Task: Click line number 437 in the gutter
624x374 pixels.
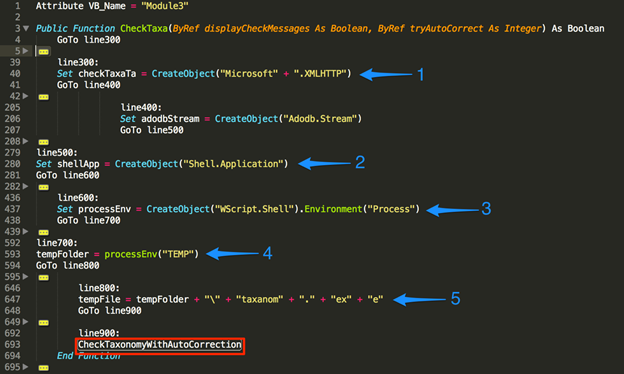Action: coord(12,209)
